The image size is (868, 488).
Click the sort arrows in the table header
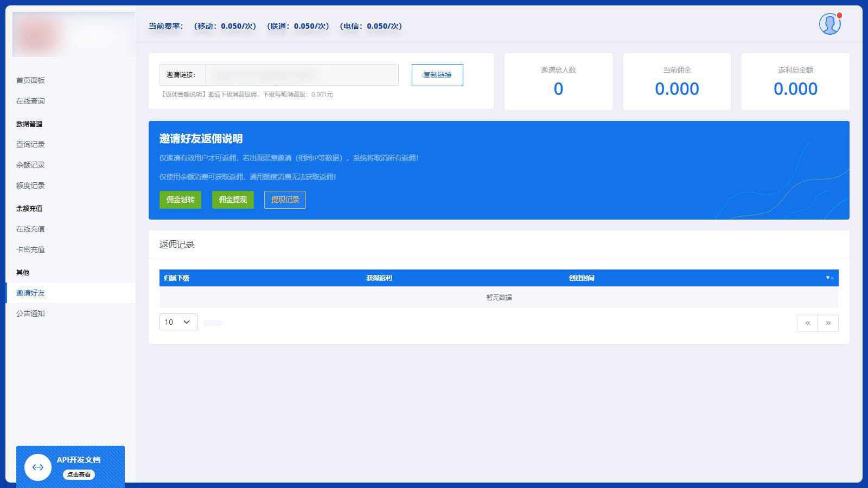(830, 278)
